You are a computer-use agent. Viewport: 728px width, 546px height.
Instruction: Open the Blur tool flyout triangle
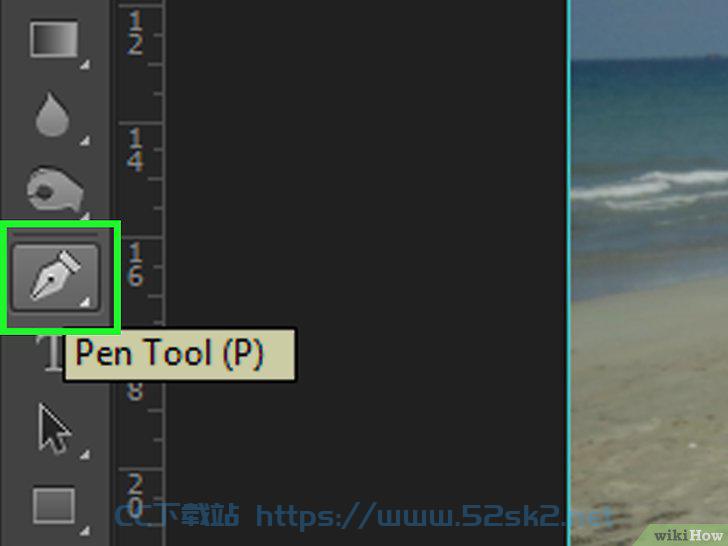pos(84,141)
